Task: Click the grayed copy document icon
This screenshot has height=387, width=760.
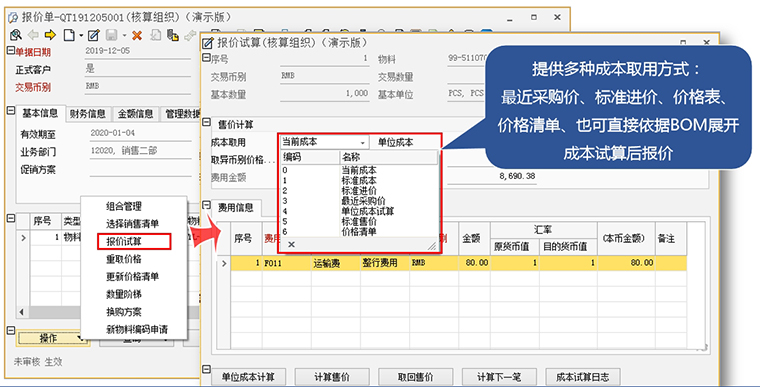Action: [155, 35]
